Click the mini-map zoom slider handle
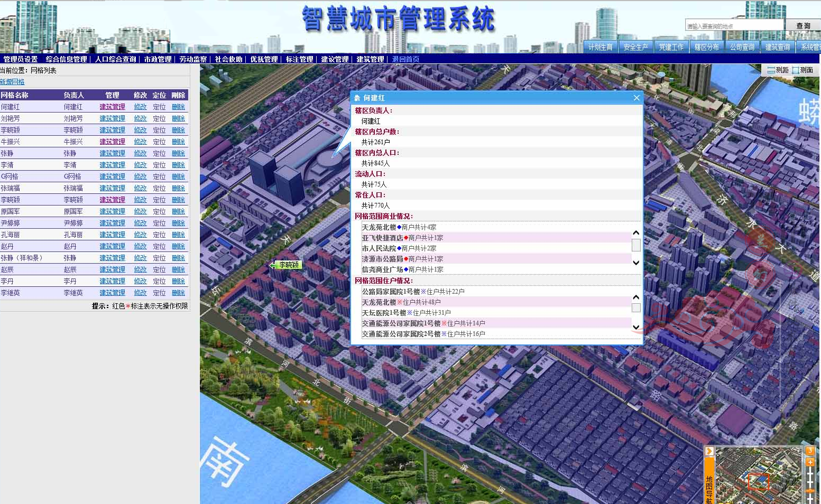 pos(810,490)
